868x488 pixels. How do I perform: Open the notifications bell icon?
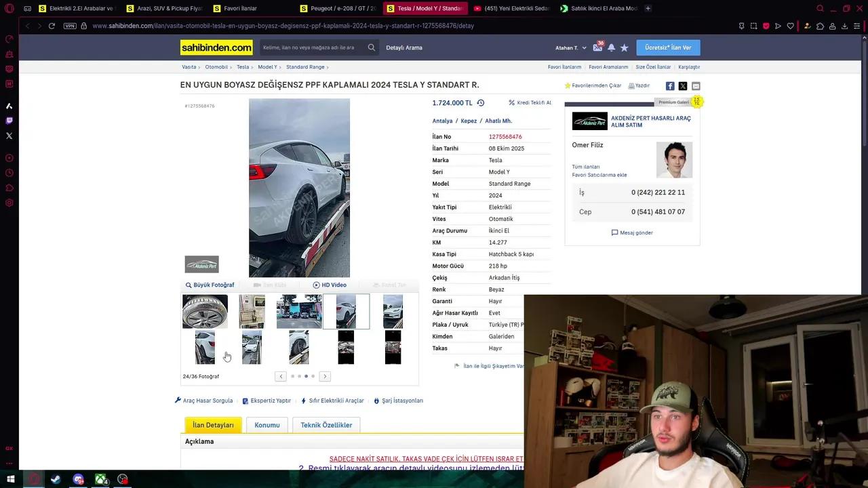611,47
